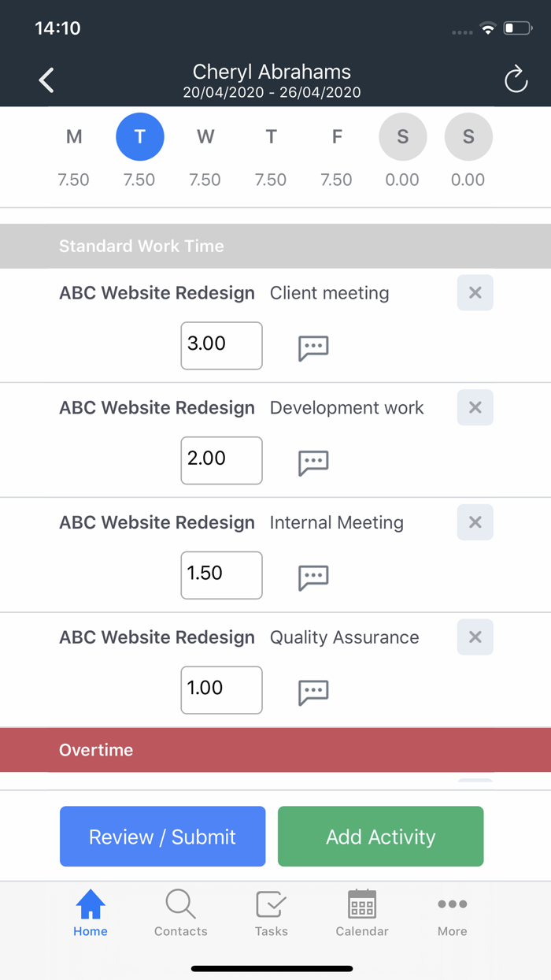
Task: Switch to the Calendar tab
Action: tap(362, 914)
